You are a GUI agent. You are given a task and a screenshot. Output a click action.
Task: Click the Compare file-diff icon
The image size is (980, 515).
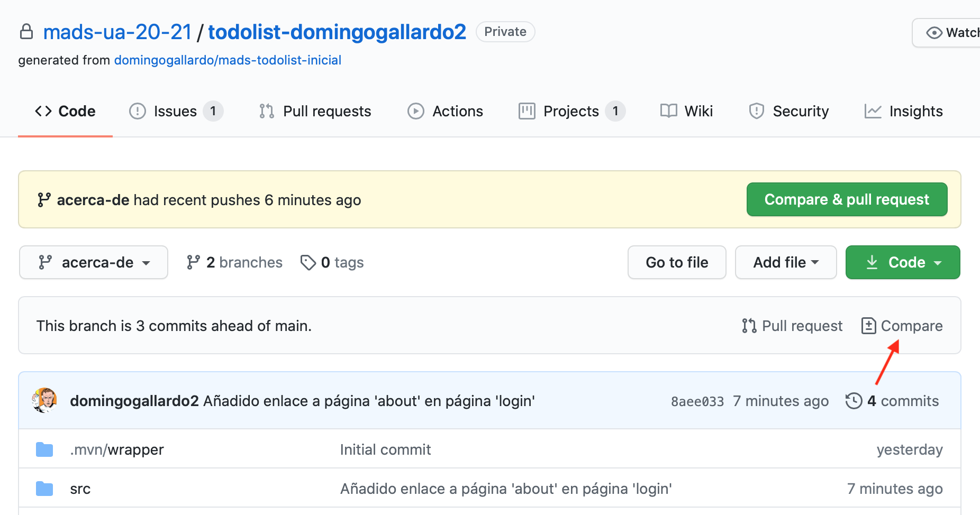(x=868, y=326)
